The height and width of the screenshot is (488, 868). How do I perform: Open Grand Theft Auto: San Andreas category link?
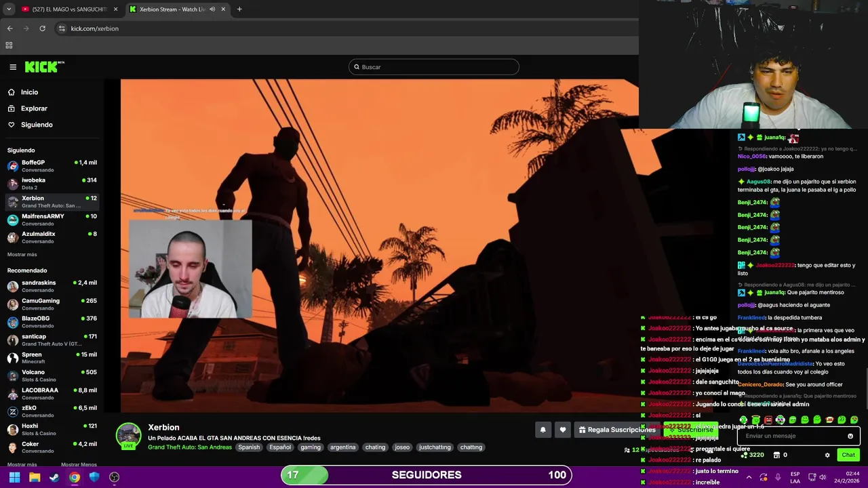click(x=190, y=447)
